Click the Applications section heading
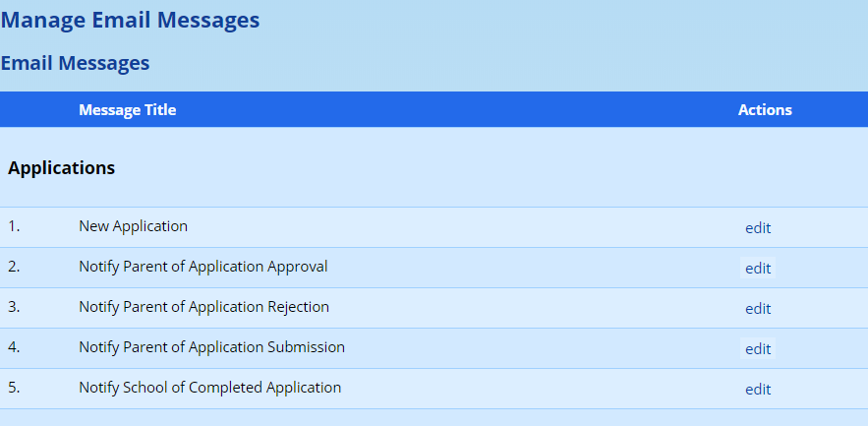 [61, 168]
